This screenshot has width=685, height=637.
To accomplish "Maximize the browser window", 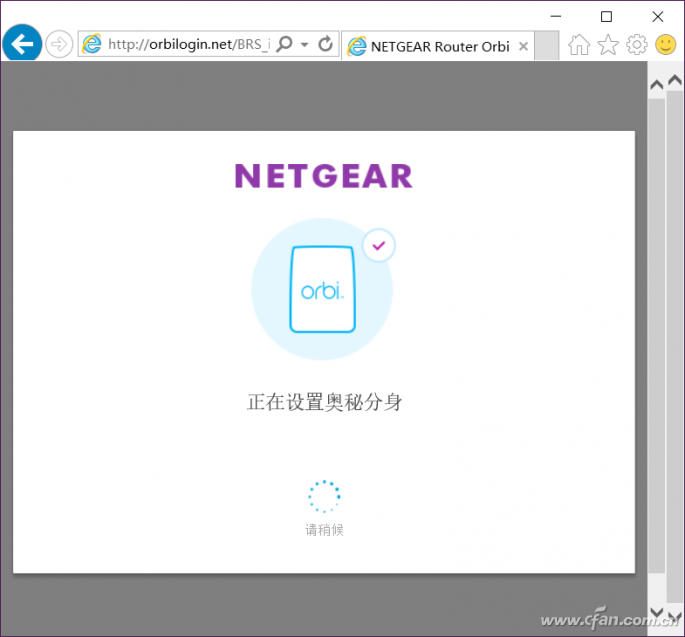I will point(606,17).
